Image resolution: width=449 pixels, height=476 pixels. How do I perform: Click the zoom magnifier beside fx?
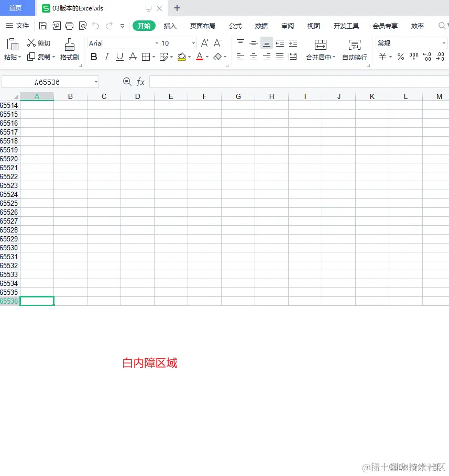click(x=127, y=82)
